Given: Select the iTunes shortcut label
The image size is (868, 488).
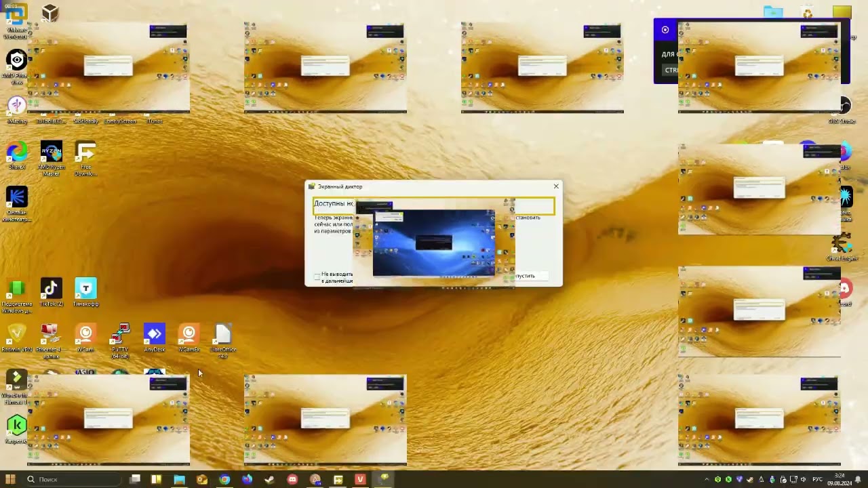Looking at the screenshot, I should pos(155,121).
